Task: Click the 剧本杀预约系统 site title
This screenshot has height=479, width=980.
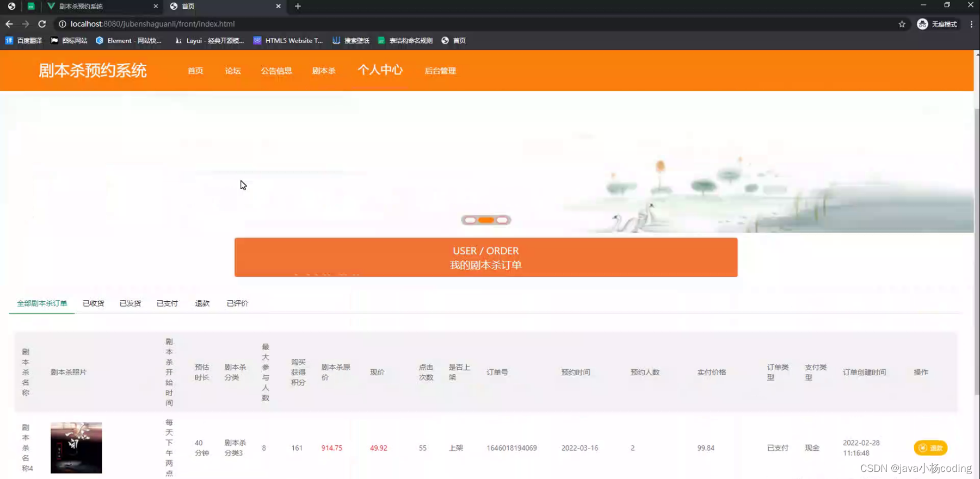Action: point(93,71)
